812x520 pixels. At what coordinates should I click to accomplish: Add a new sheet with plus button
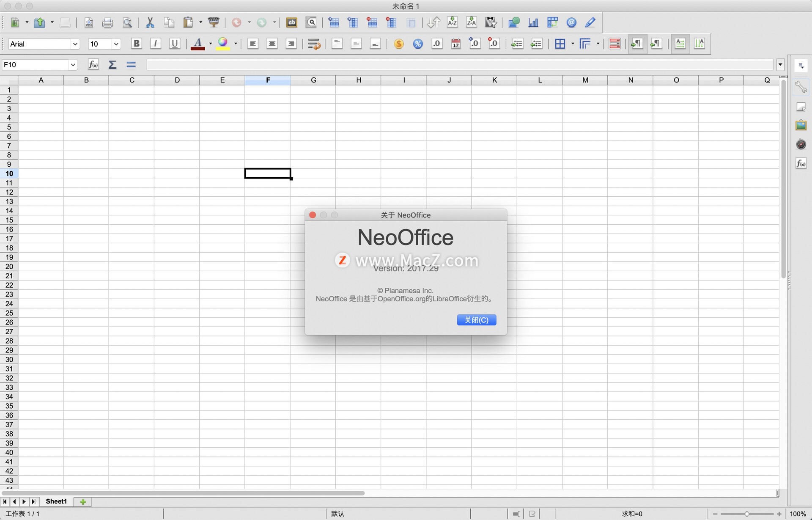pyautogui.click(x=83, y=502)
